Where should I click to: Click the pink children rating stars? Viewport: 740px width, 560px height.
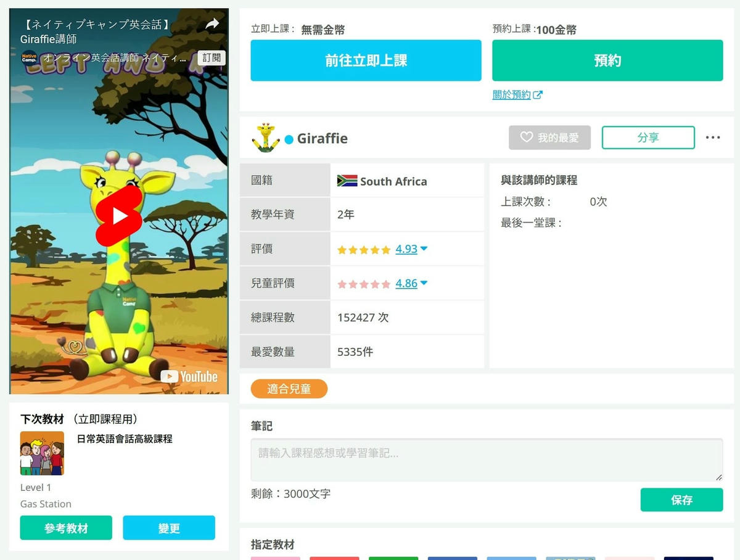point(364,284)
